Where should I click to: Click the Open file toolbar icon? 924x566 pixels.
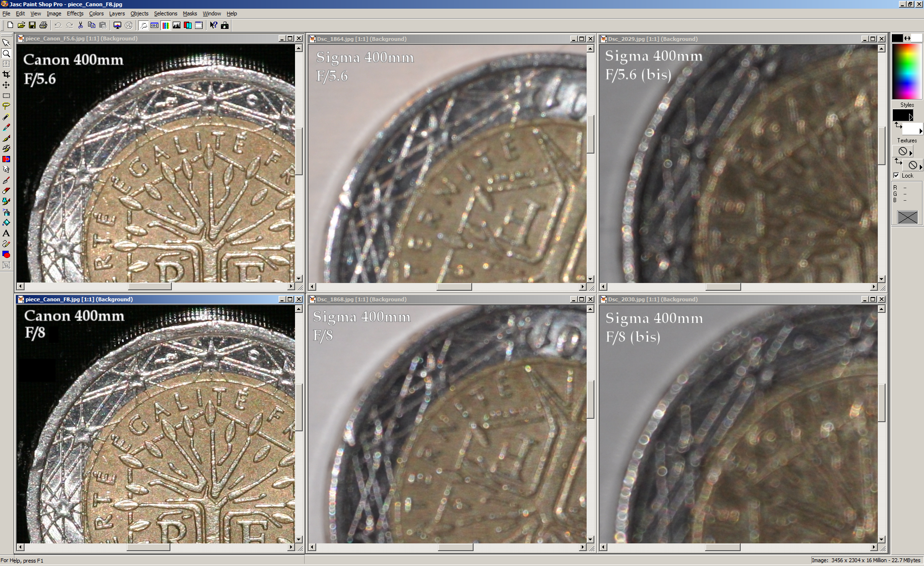click(21, 25)
